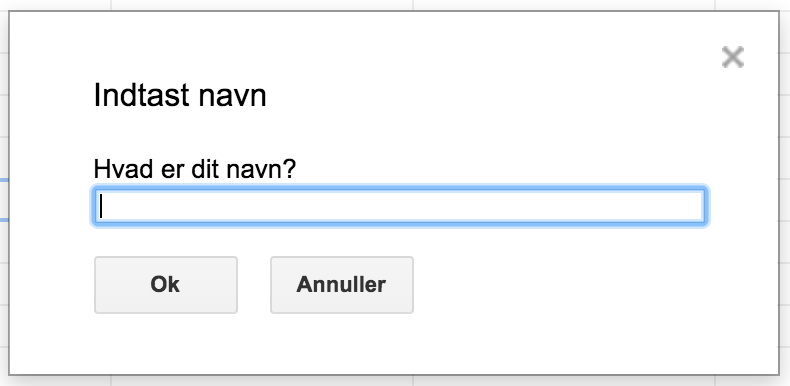Click the 'Hvad er dit navn?' label
Screen dimensions: 790x386
point(195,169)
